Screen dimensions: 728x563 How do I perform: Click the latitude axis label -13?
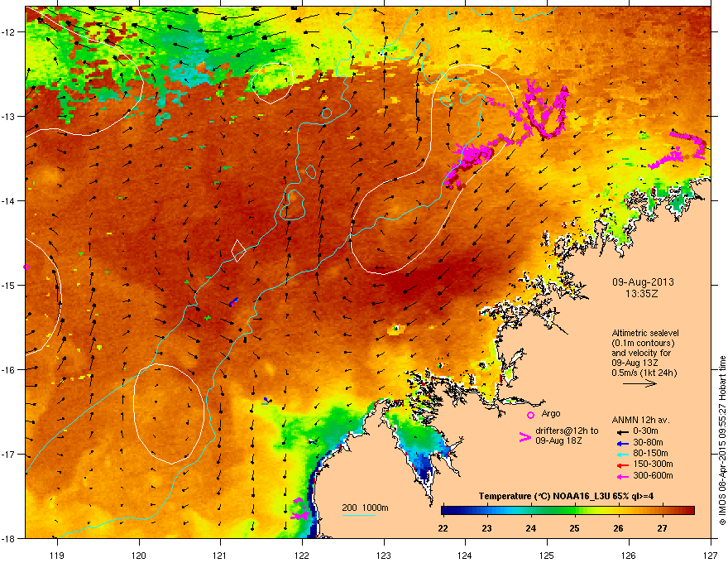8,117
